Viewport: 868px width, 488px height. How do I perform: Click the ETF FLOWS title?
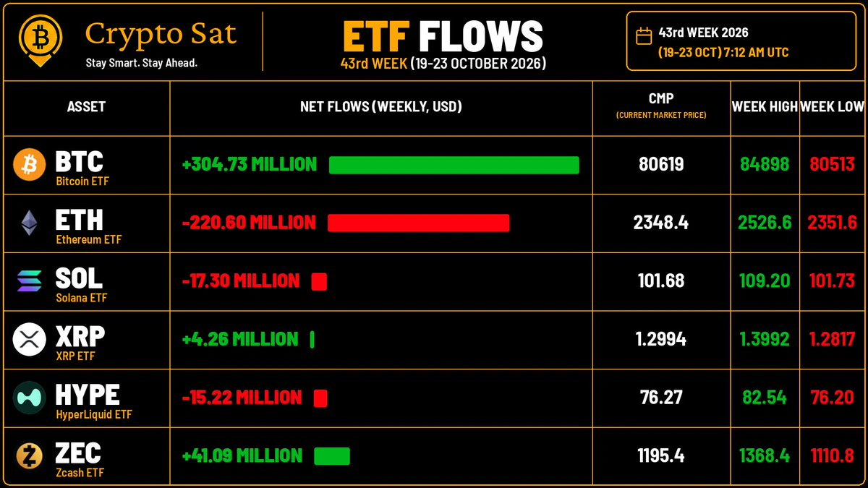pos(443,36)
